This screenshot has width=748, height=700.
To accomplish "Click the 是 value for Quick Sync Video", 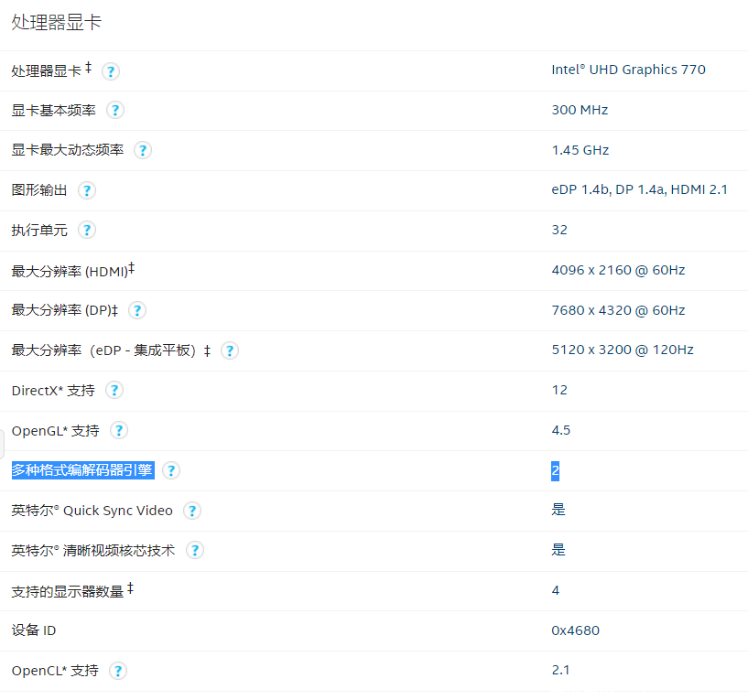I will (x=558, y=510).
